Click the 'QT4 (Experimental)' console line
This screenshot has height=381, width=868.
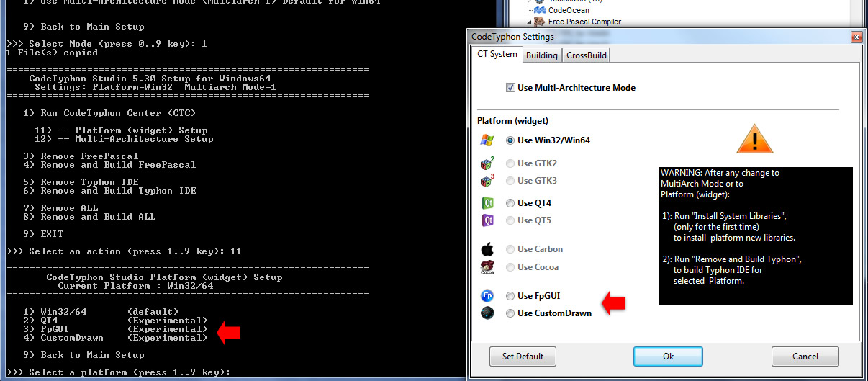coord(115,321)
